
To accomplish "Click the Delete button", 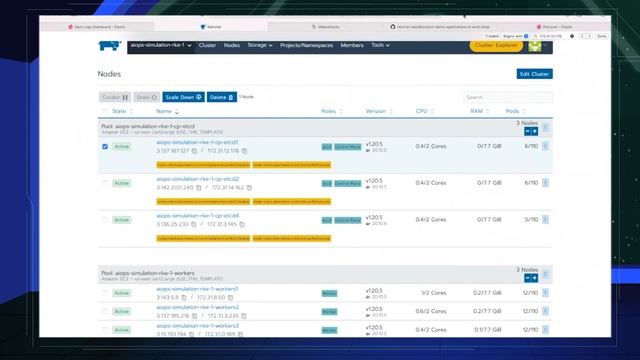I will point(222,97).
